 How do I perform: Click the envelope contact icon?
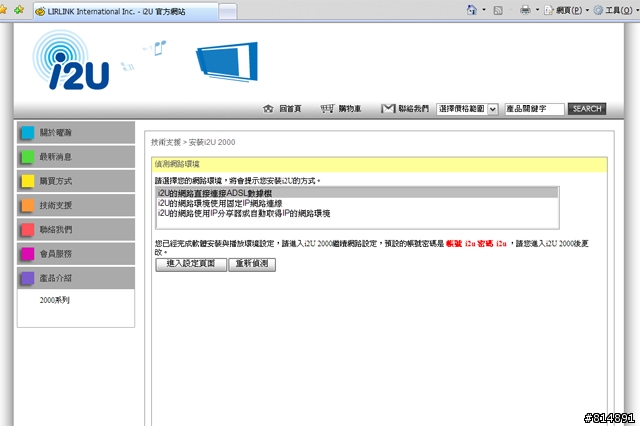pyautogui.click(x=388, y=109)
